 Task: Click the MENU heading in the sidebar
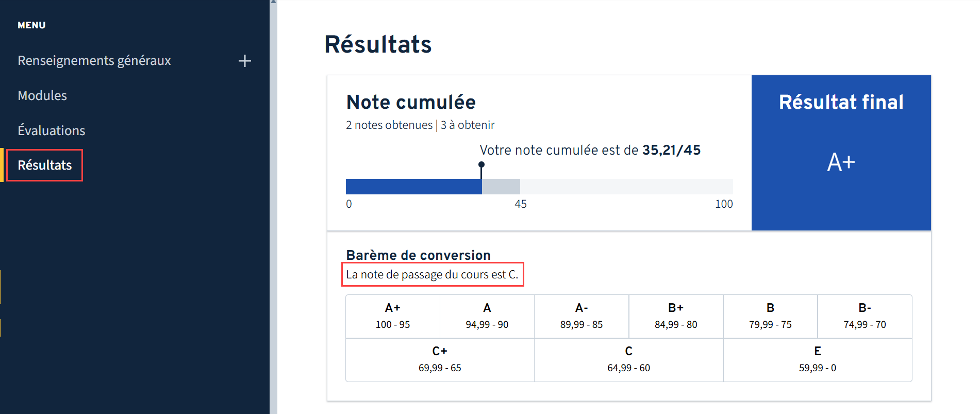coord(31,25)
